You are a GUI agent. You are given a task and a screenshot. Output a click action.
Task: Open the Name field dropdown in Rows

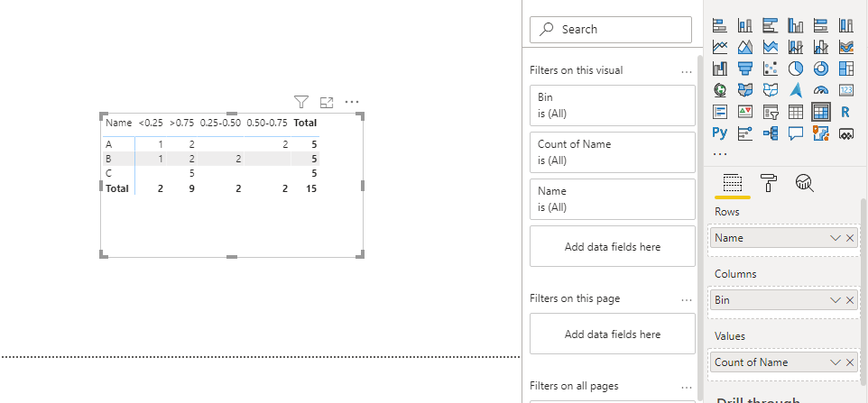(836, 238)
